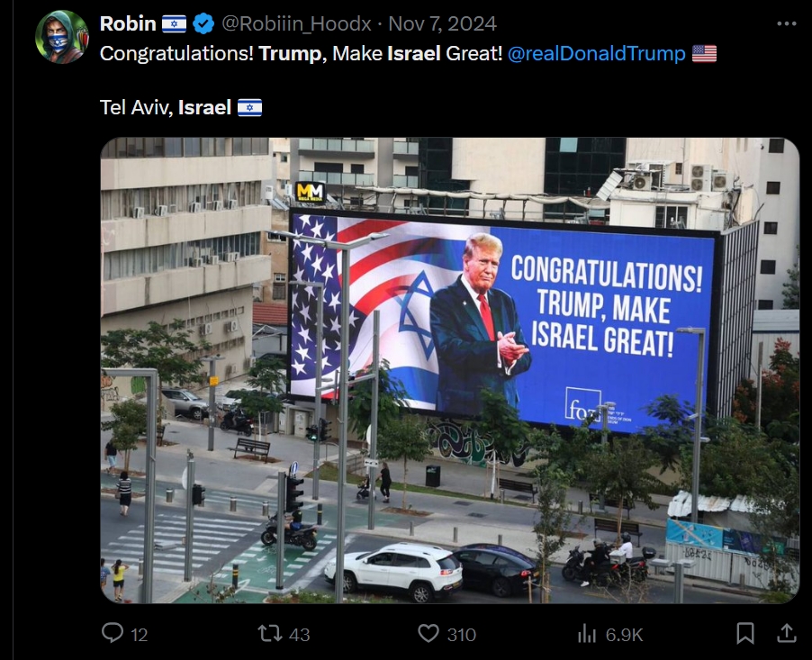The width and height of the screenshot is (812, 660).
Task: Click the reply count 12
Action: click(x=140, y=635)
